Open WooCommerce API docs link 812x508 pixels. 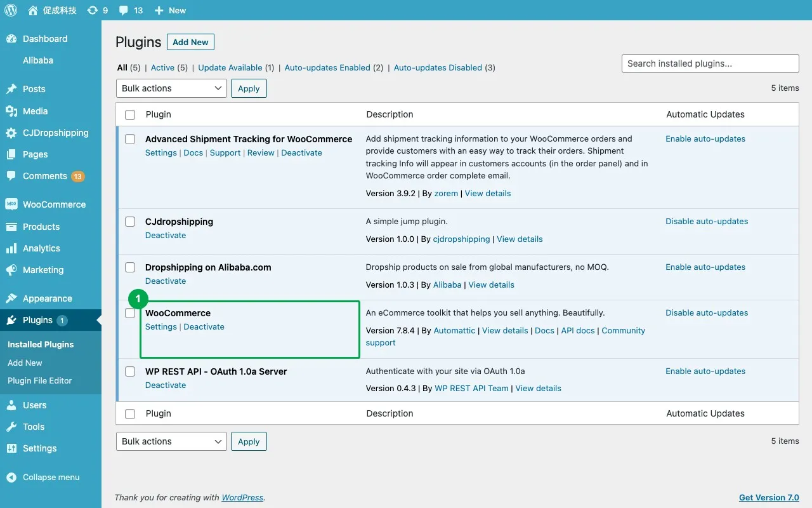coord(578,330)
